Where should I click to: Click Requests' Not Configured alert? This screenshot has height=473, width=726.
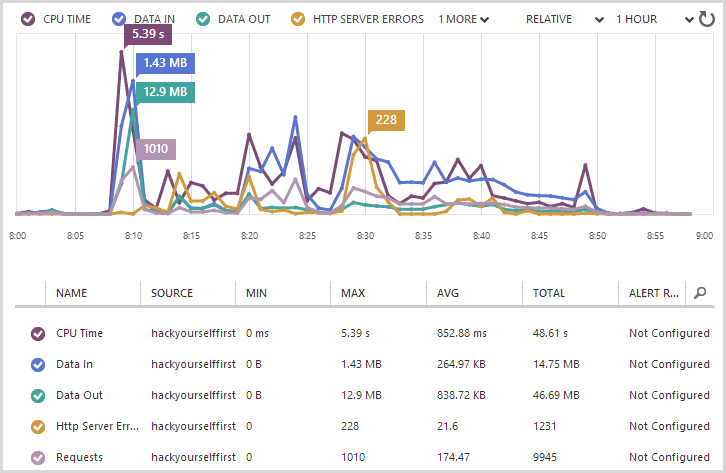[x=669, y=457]
